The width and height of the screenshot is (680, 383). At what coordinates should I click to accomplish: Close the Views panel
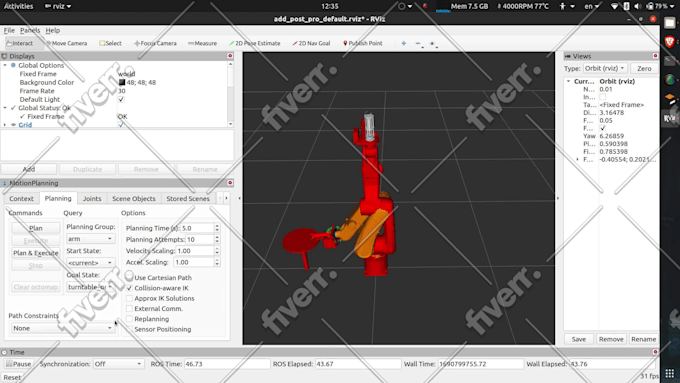[655, 56]
